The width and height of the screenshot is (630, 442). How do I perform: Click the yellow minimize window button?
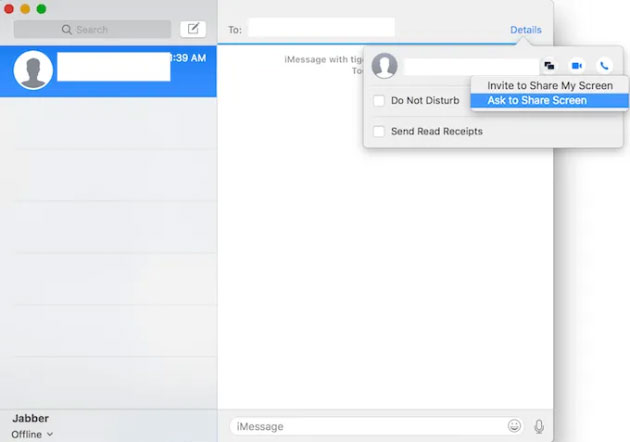pos(25,9)
